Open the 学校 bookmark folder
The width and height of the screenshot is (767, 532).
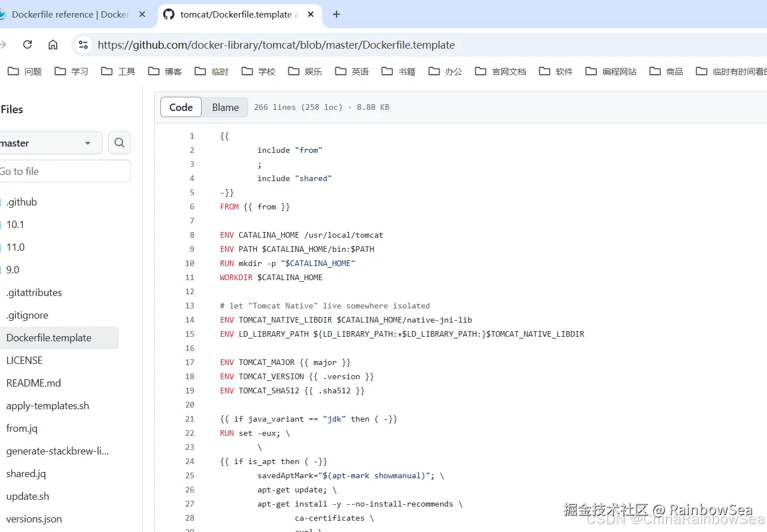coord(258,71)
